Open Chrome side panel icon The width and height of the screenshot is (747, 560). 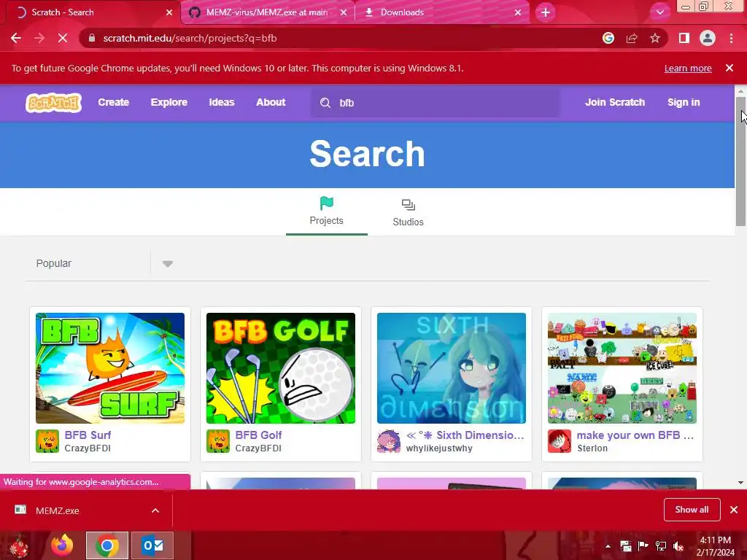point(684,38)
